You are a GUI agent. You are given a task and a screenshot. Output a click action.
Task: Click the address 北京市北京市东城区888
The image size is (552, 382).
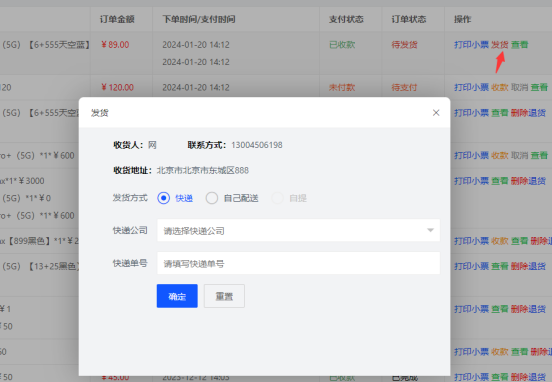(x=203, y=170)
